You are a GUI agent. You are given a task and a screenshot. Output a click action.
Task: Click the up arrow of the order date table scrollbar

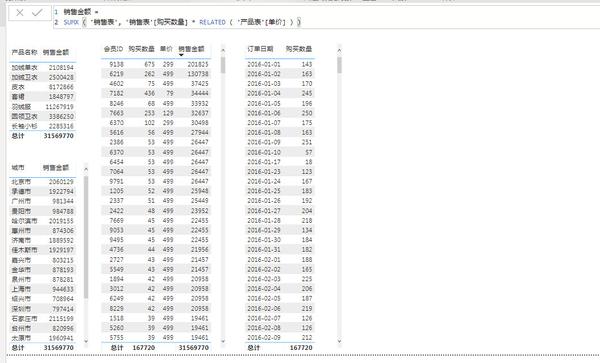pyautogui.click(x=339, y=50)
